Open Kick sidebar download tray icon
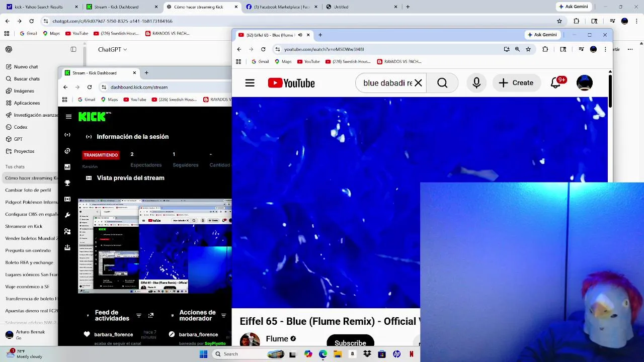Screen dimensions: 644x362 [67, 247]
